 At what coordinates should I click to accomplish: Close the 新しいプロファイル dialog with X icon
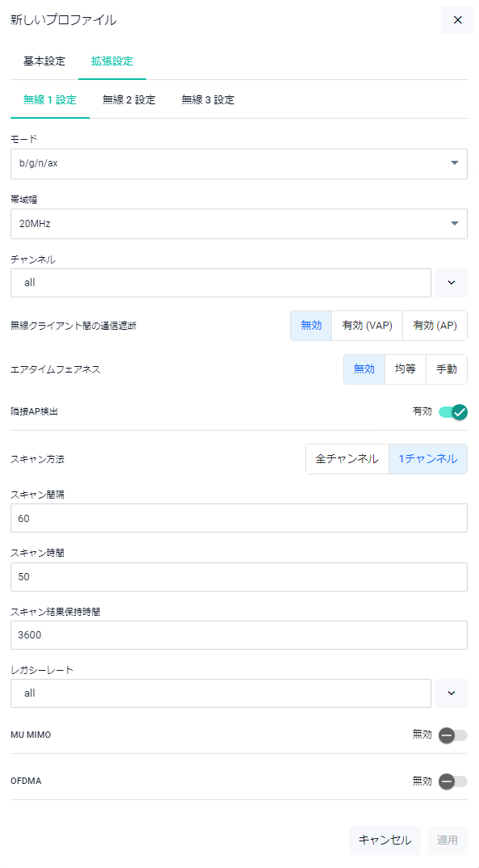tap(457, 20)
